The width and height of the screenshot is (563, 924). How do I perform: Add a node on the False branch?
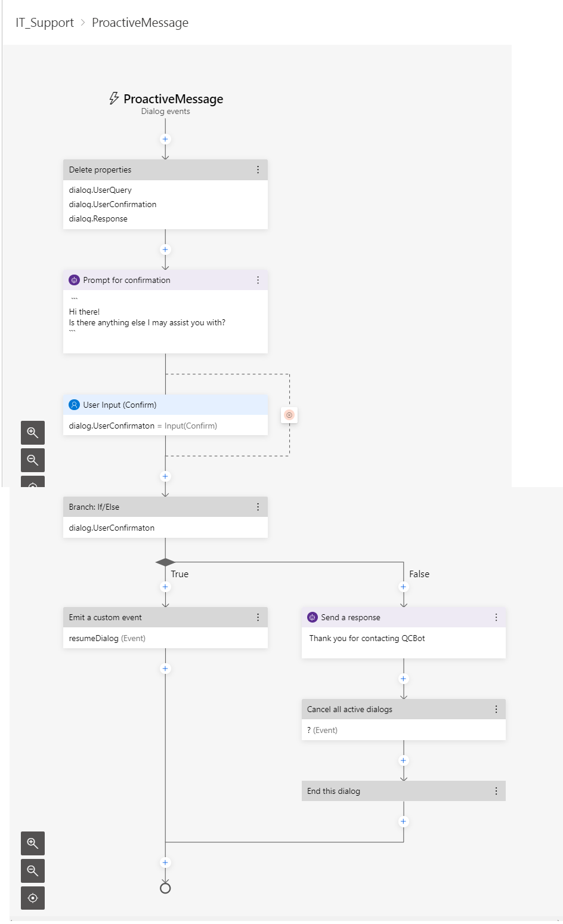coord(403,587)
